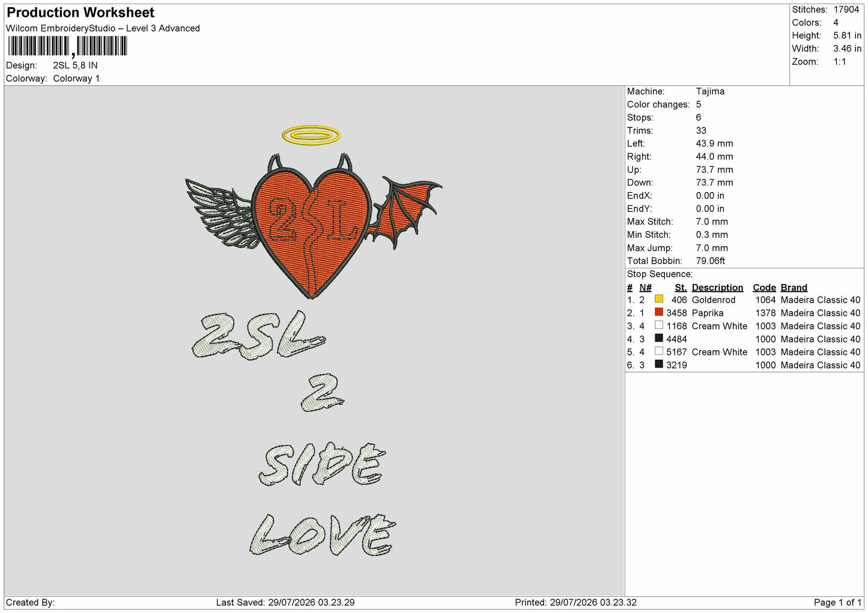Screen dimensions: 868x613
Task: Click the 'Stop Sequence:' heading
Action: pyautogui.click(x=660, y=274)
